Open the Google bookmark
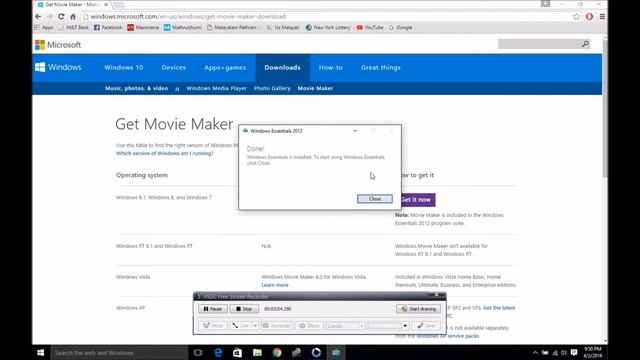 click(x=400, y=27)
